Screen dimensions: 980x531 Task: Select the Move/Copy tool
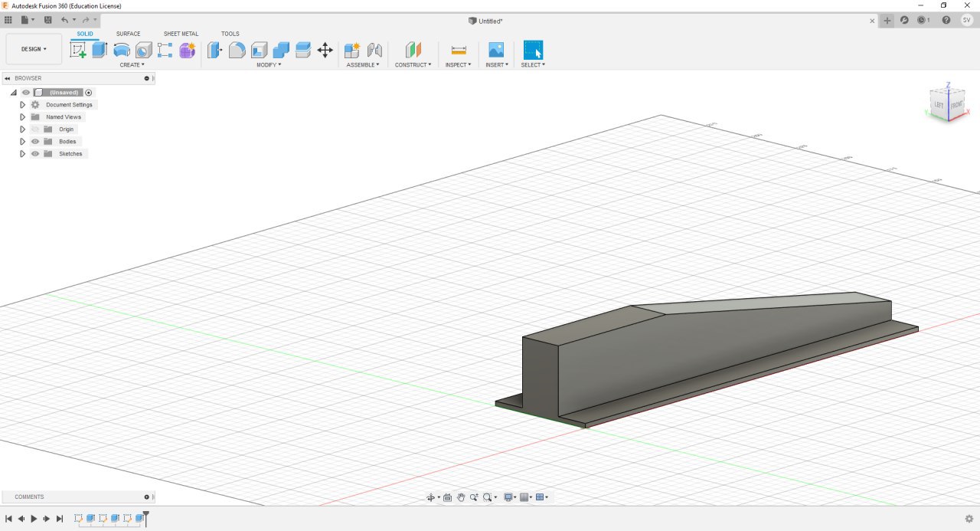325,51
